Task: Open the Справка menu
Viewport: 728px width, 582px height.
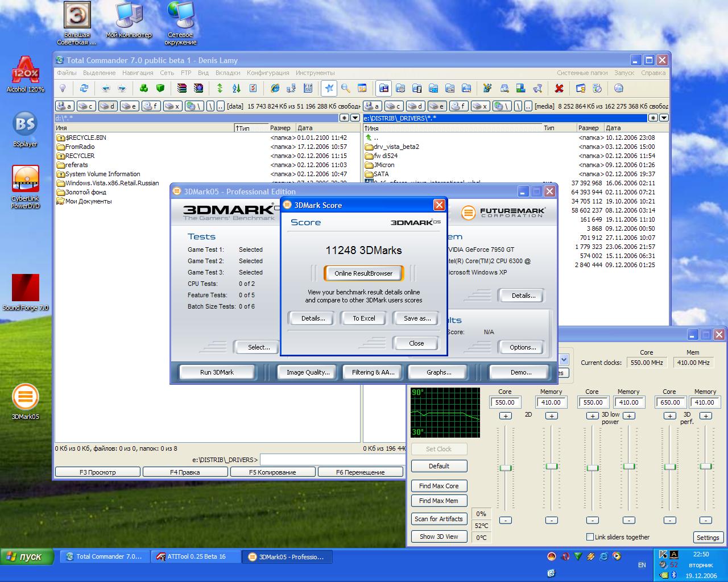Action: [x=653, y=73]
